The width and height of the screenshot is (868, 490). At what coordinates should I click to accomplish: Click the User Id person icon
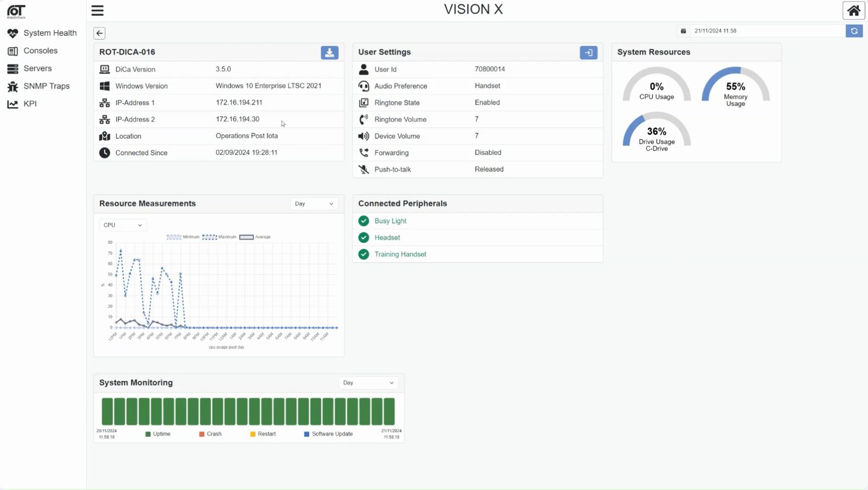pyautogui.click(x=364, y=69)
